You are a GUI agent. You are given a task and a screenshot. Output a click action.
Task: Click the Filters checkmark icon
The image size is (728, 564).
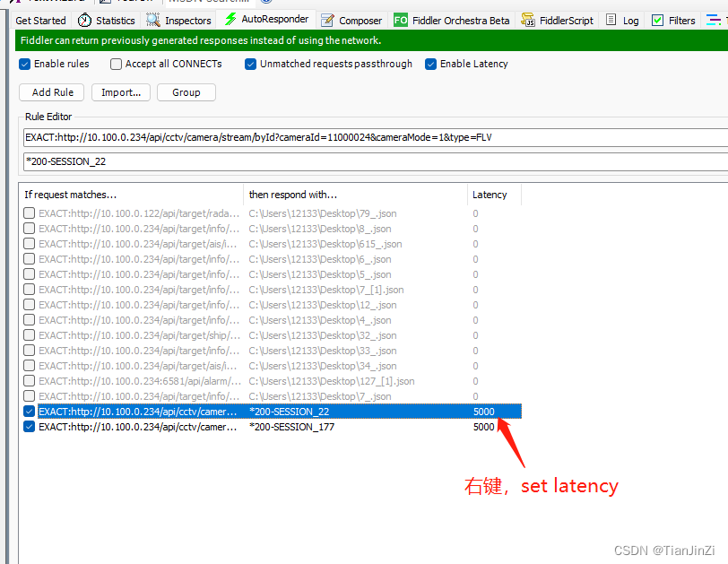point(657,21)
